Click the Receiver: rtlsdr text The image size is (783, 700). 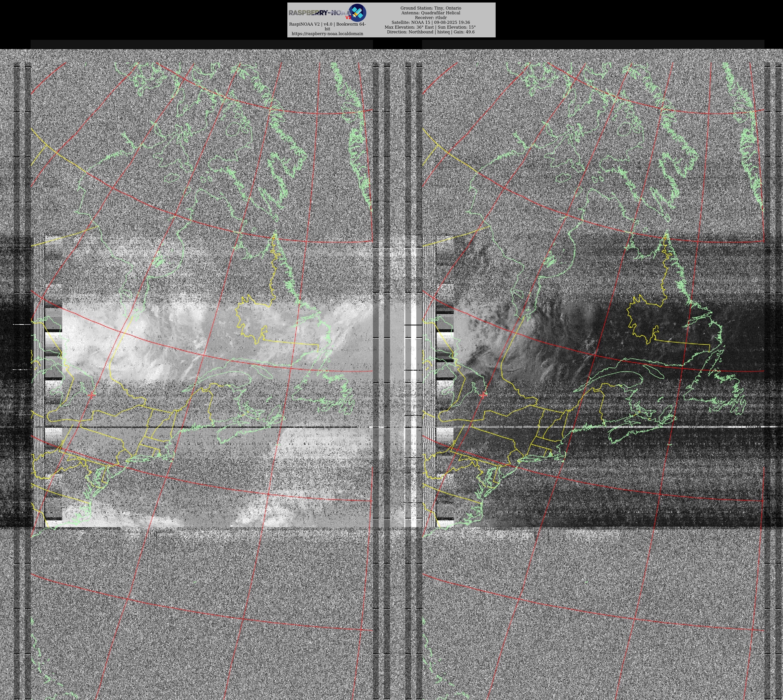[x=431, y=18]
